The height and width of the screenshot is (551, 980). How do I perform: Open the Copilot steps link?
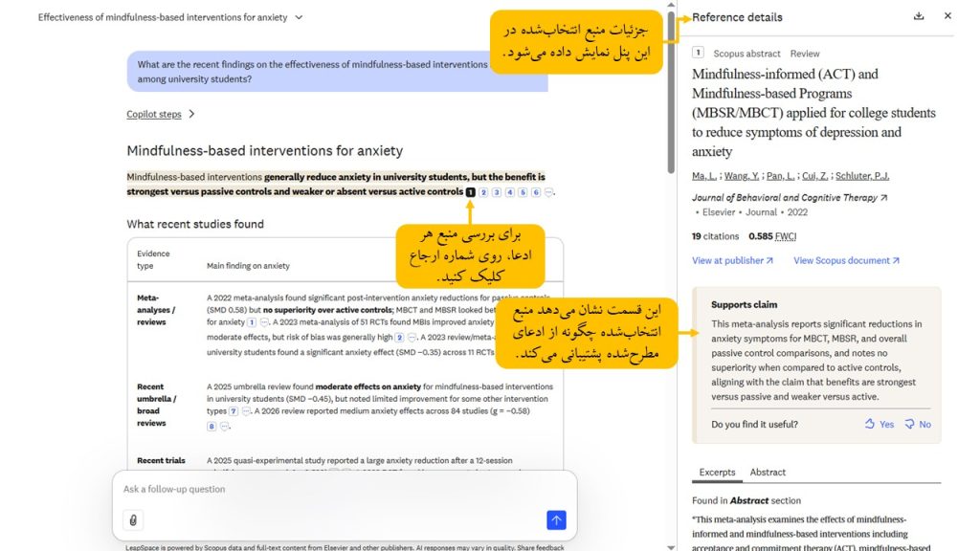[x=154, y=114]
